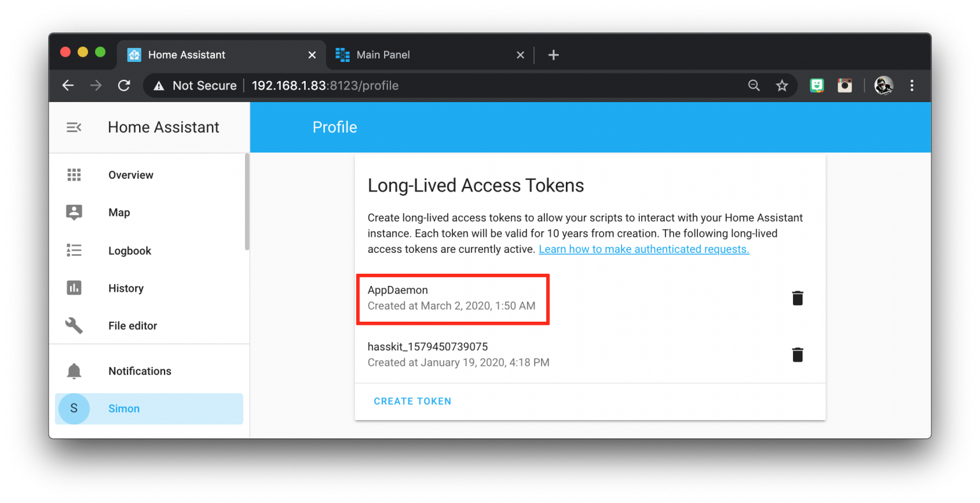Click the browser profile avatar icon
The image size is (980, 503).
pyautogui.click(x=883, y=86)
